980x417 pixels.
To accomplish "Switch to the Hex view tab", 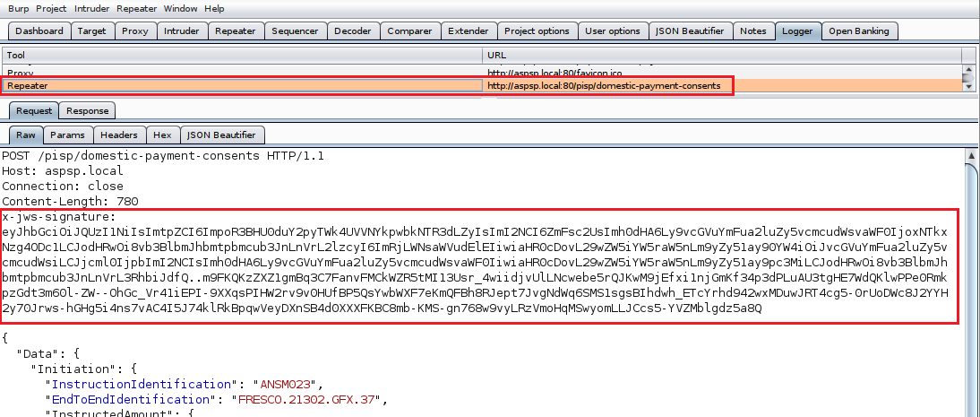I will [x=162, y=135].
